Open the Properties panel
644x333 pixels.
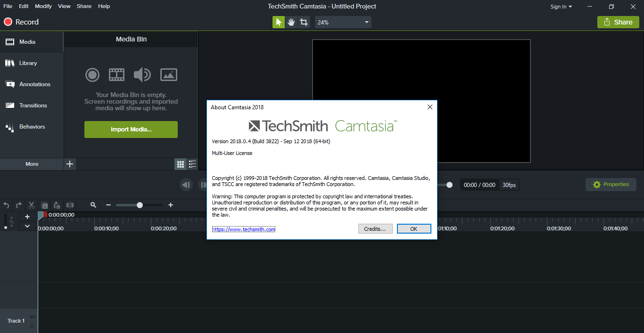pos(611,185)
